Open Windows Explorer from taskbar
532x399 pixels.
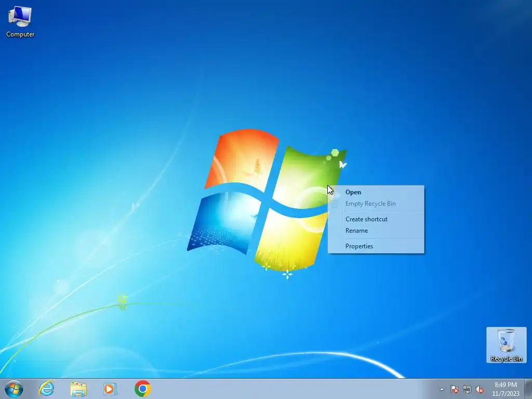[x=78, y=389]
